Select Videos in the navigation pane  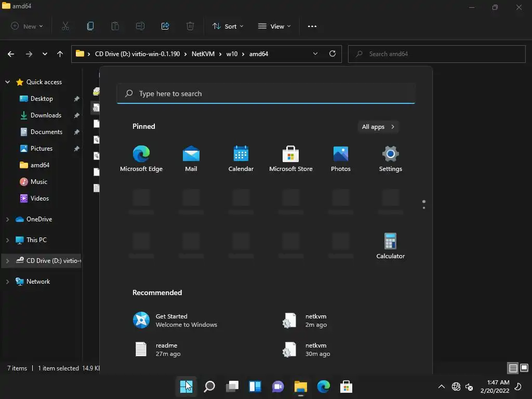(x=39, y=198)
